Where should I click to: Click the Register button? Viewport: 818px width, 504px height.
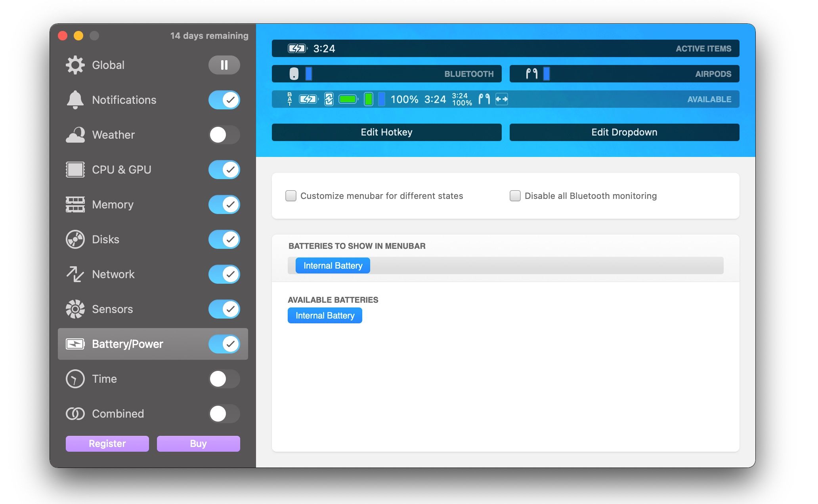click(107, 443)
